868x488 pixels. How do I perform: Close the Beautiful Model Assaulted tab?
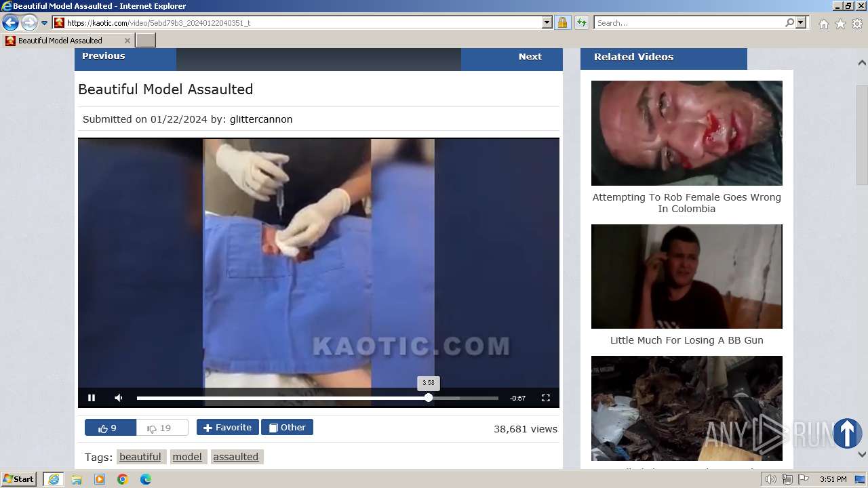coord(127,41)
